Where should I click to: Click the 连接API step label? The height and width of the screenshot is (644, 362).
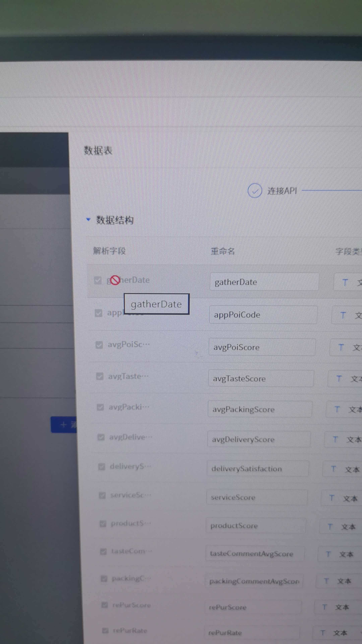[282, 191]
